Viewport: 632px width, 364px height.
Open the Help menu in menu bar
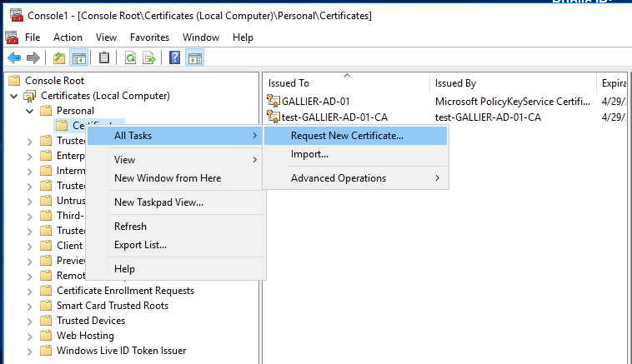point(243,37)
